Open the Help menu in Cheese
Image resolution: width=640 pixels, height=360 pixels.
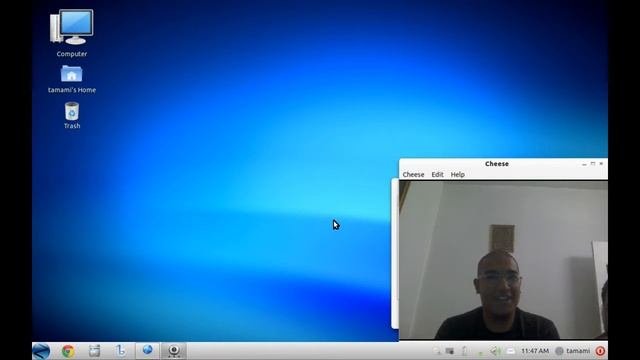pyautogui.click(x=458, y=175)
